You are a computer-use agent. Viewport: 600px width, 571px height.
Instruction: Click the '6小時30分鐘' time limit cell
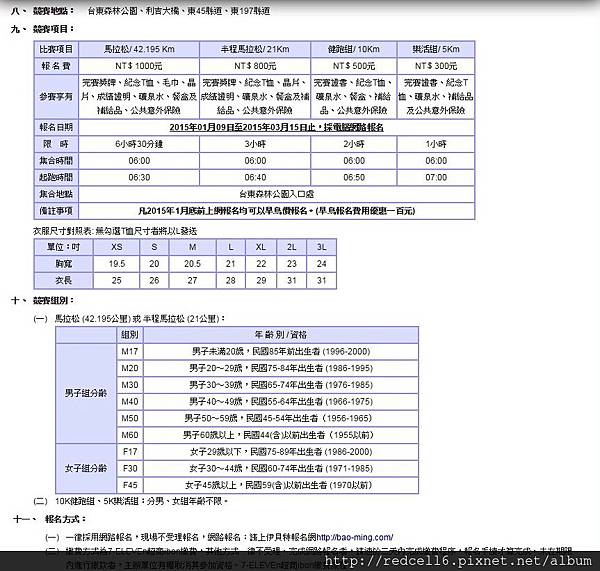(139, 144)
